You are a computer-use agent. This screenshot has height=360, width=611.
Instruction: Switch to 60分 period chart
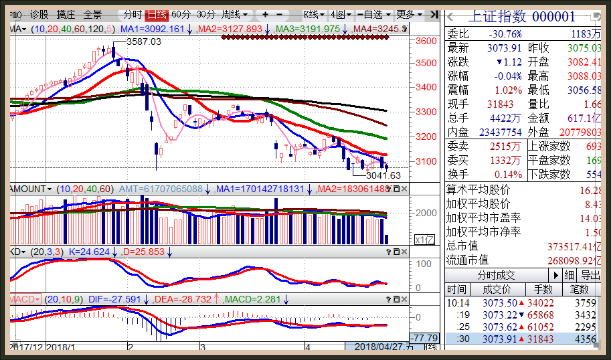tap(181, 15)
